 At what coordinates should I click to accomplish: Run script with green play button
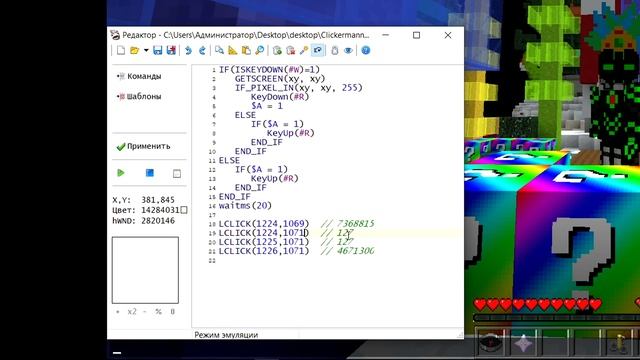coord(121,173)
